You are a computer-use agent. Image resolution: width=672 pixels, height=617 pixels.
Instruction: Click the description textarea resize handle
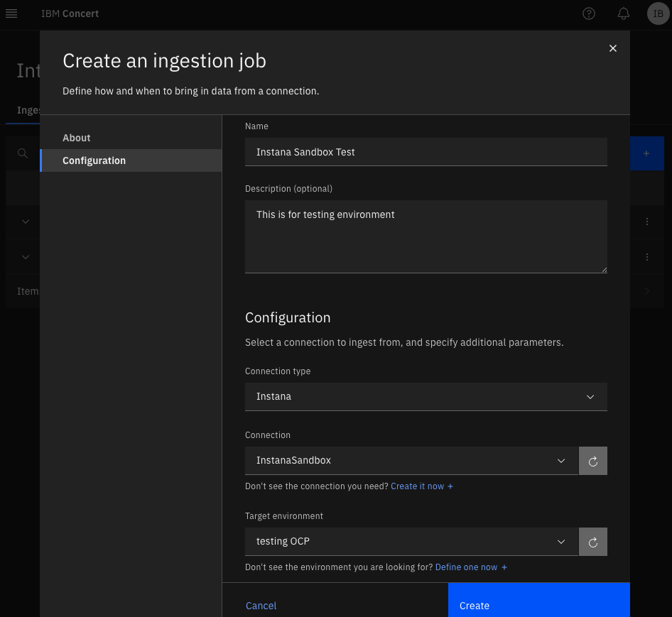pos(604,270)
